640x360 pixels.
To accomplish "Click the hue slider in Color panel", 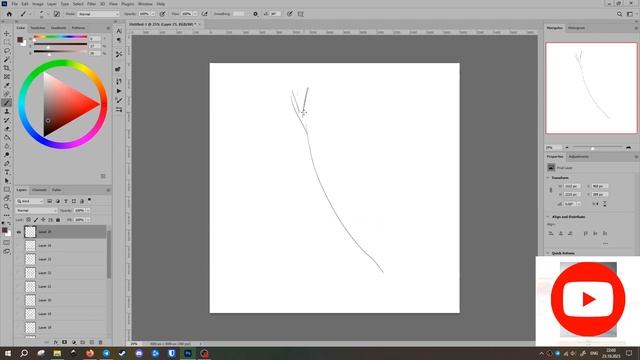I will coord(60,37).
